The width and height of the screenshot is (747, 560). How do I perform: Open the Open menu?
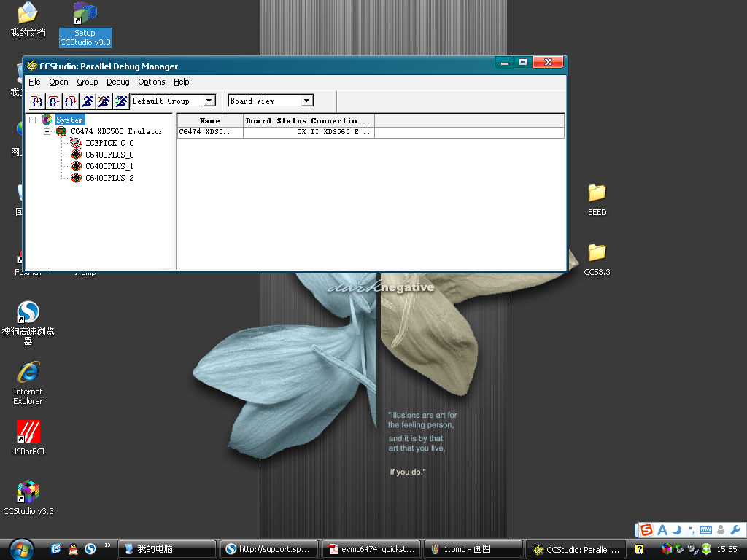click(x=58, y=82)
